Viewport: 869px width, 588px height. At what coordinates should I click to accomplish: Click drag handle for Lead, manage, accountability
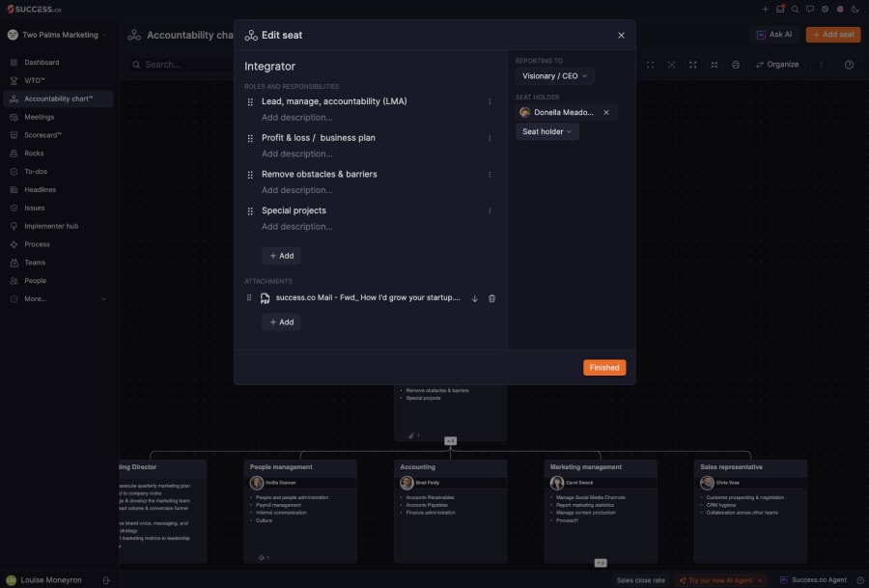250,102
